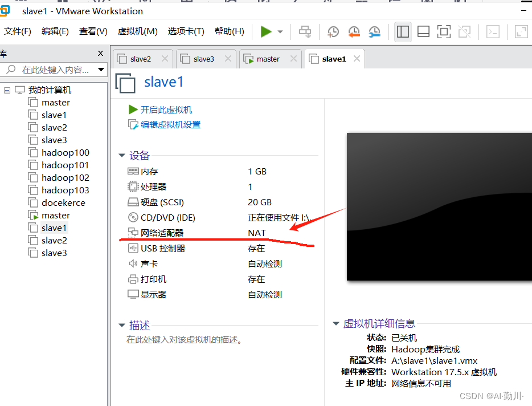
Task: Click the console view toolbar icon
Action: click(x=493, y=31)
